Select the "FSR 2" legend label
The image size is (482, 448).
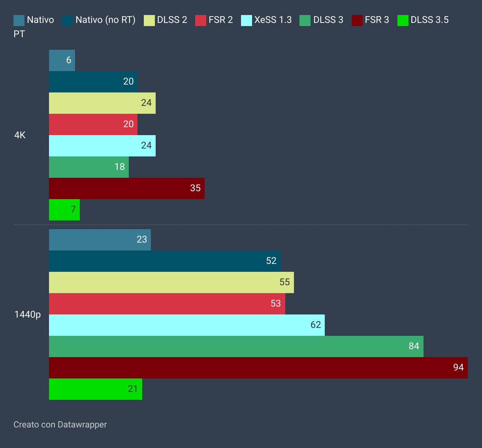tap(221, 20)
